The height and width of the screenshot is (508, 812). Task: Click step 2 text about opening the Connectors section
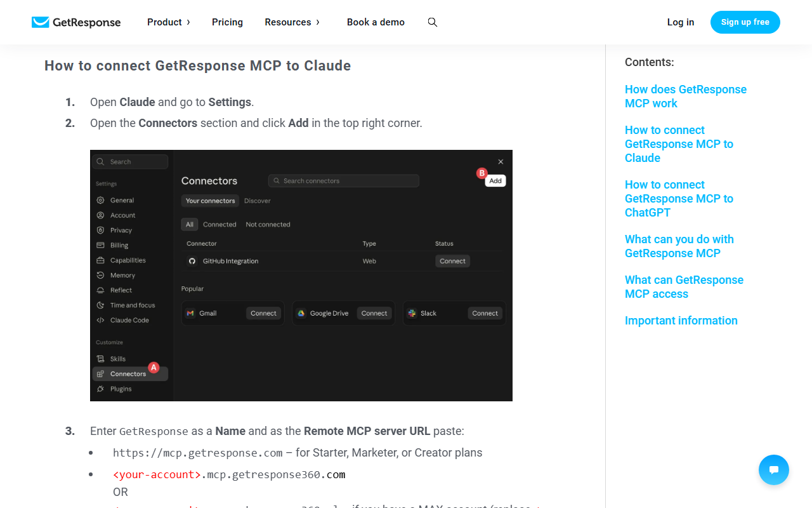pos(256,123)
